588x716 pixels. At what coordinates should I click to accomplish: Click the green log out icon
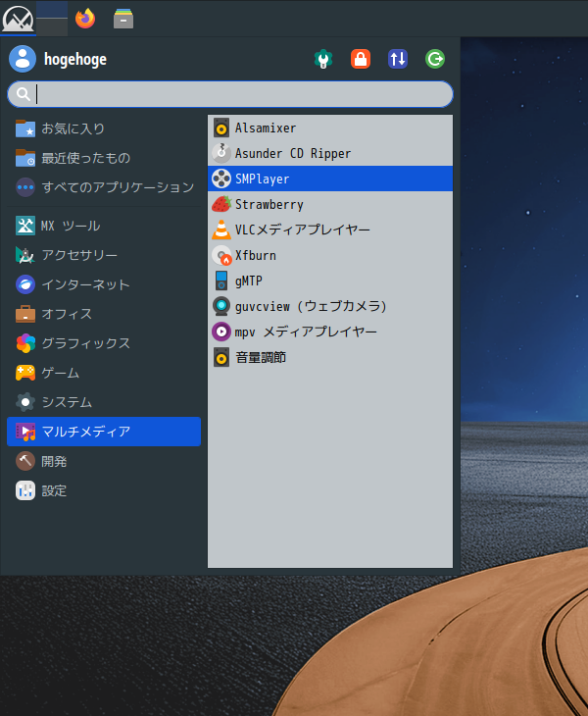pos(435,59)
